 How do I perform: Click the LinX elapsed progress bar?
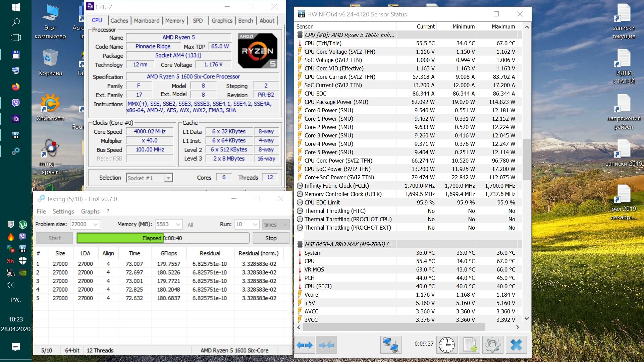tap(163, 238)
